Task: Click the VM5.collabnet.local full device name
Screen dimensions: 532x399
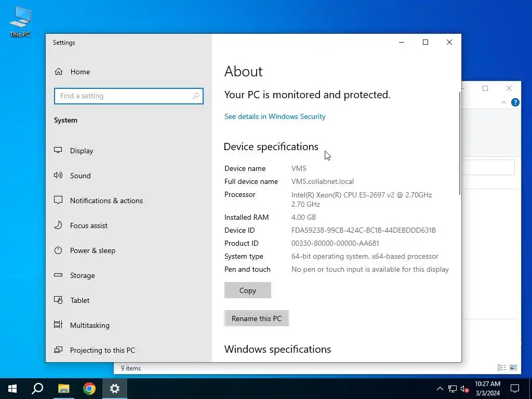Action: 322,181
